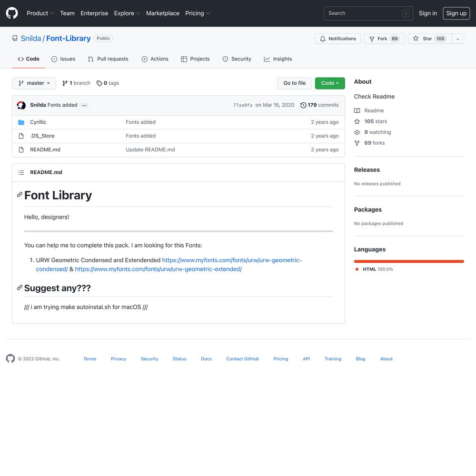The height and width of the screenshot is (476, 476).
Task: Click the tag icon beside 0 tags
Action: point(99,83)
